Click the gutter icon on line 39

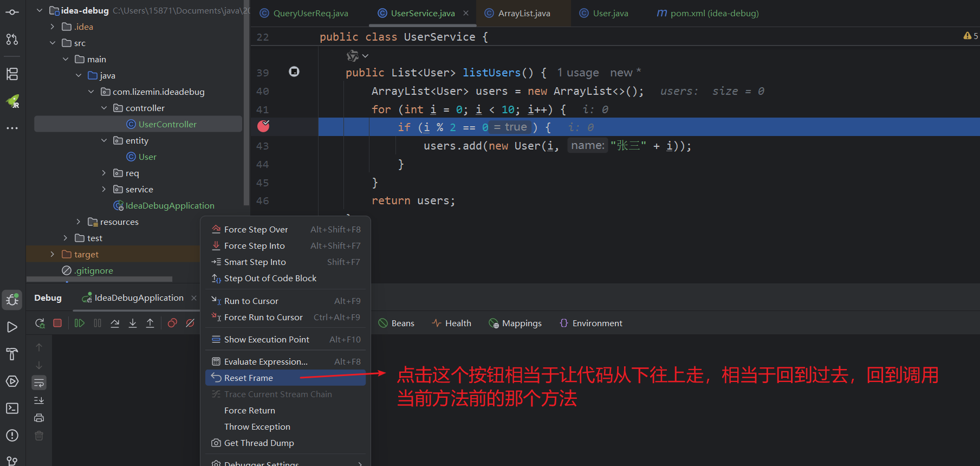294,72
